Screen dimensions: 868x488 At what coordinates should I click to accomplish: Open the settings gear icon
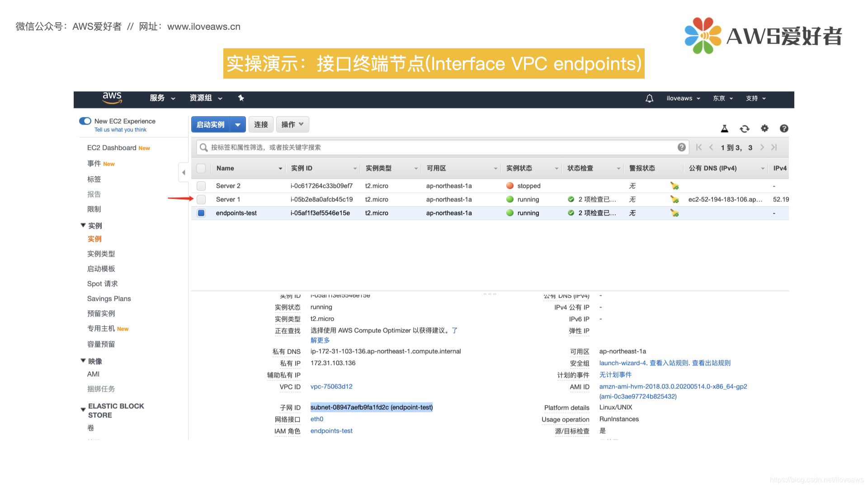click(x=764, y=128)
